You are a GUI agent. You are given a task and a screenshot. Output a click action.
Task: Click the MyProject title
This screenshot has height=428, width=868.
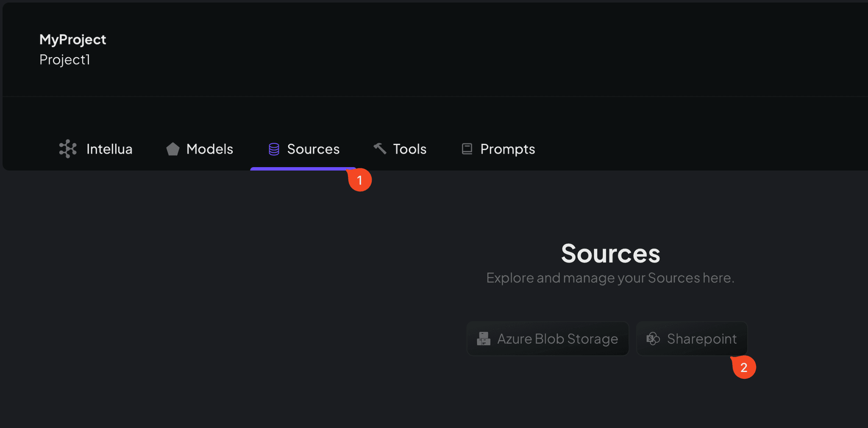click(72, 39)
